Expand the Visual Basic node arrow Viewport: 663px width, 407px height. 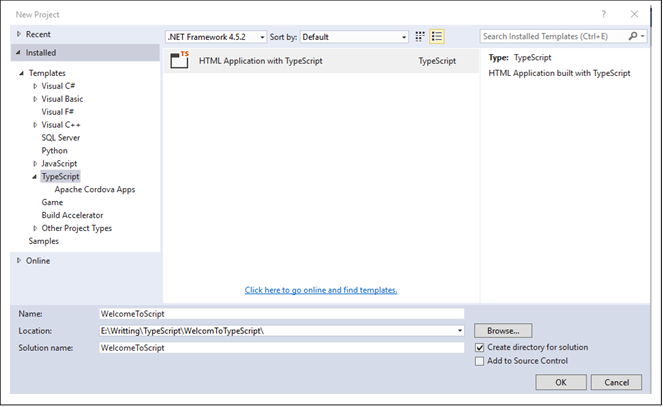pyautogui.click(x=35, y=99)
